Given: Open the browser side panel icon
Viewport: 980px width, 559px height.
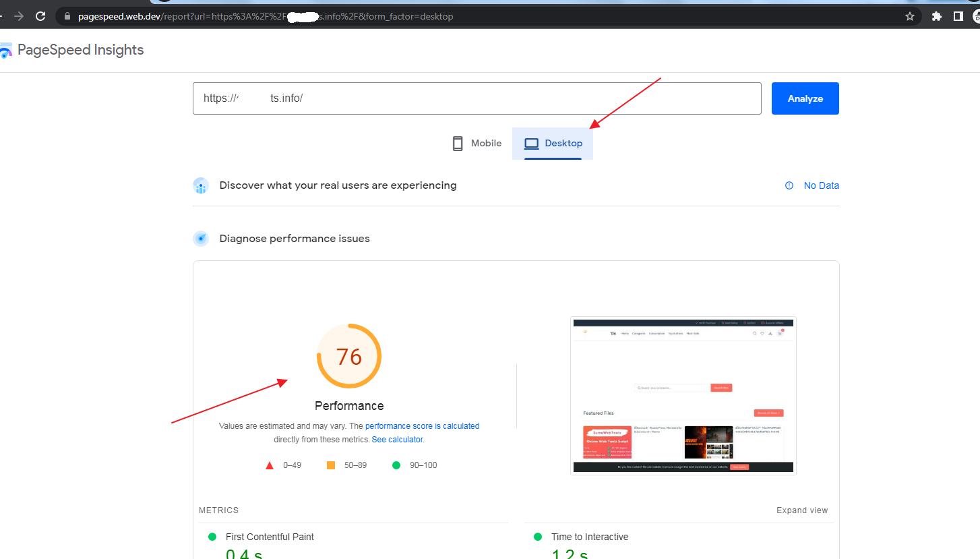Looking at the screenshot, I should click(958, 16).
